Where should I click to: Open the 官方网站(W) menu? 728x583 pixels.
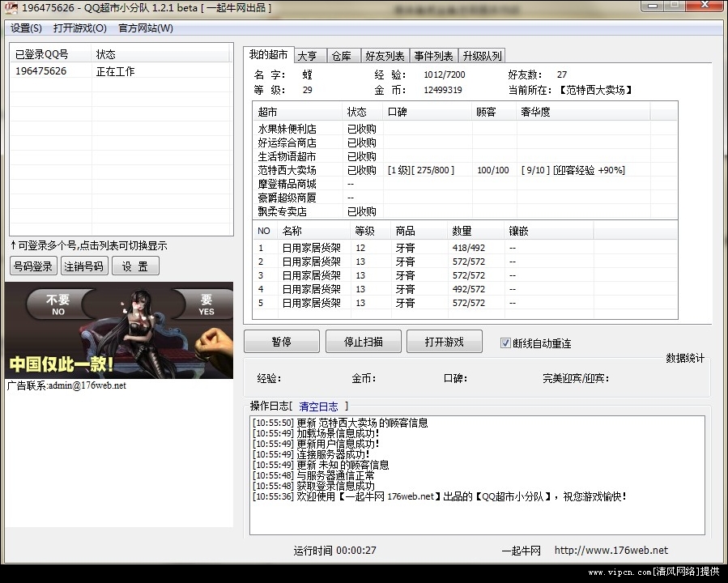(x=146, y=28)
